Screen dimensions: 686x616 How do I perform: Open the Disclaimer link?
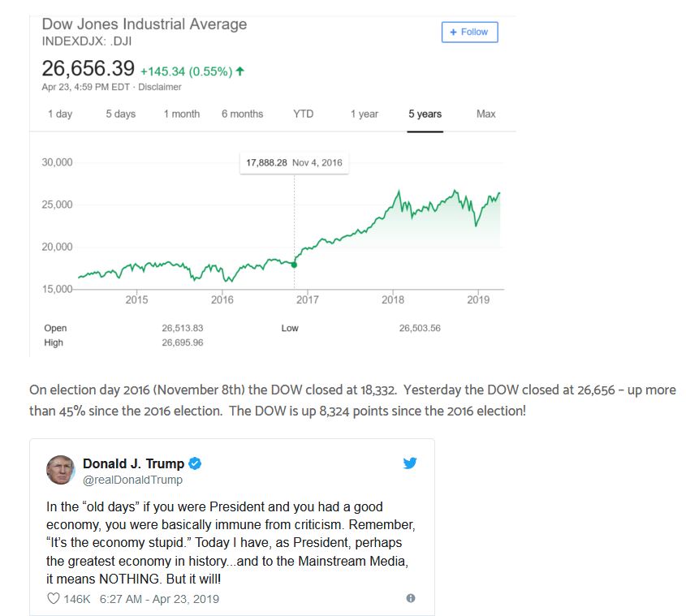[x=160, y=87]
